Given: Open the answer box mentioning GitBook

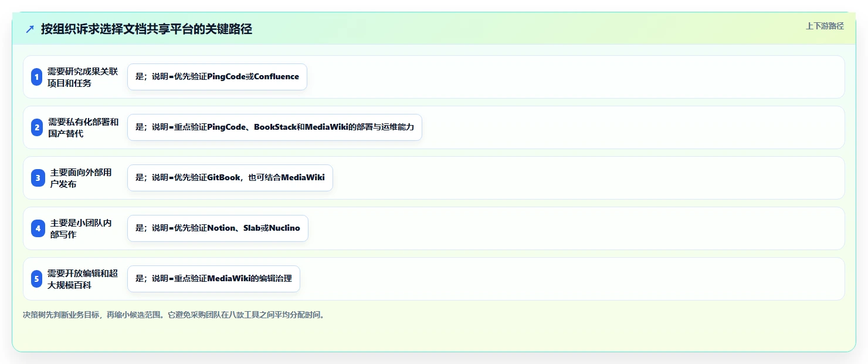Looking at the screenshot, I should [x=230, y=178].
